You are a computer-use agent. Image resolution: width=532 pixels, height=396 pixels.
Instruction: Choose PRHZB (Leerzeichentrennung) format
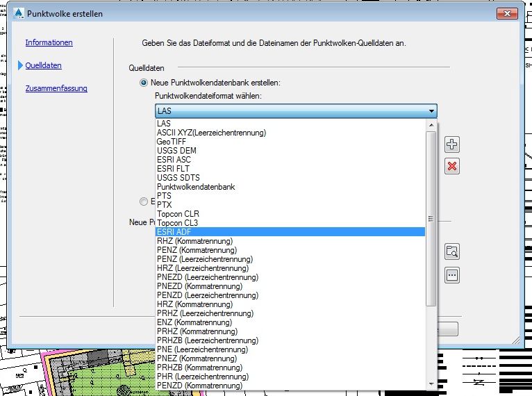pos(290,340)
